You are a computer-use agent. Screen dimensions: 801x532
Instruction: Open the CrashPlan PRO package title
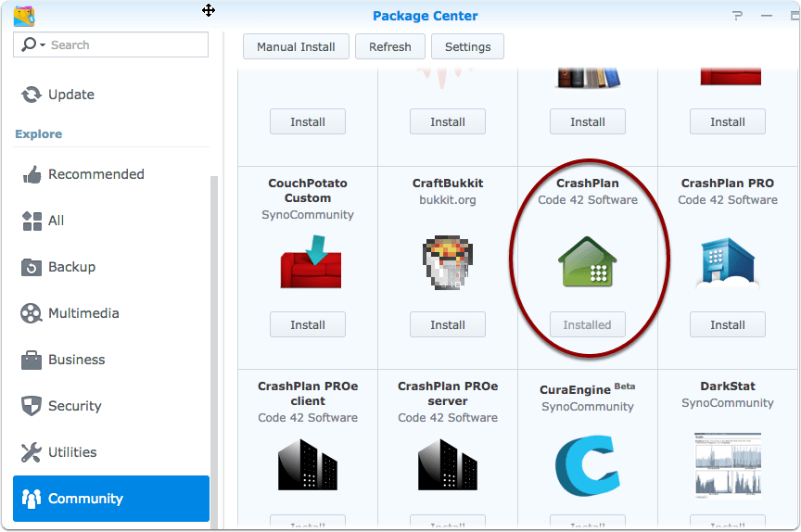click(728, 183)
